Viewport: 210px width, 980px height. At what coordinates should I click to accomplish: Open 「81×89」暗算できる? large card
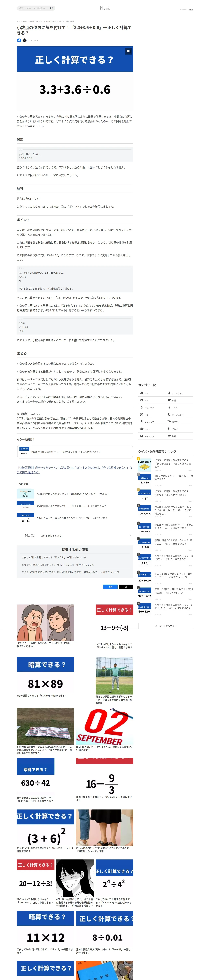45,677
